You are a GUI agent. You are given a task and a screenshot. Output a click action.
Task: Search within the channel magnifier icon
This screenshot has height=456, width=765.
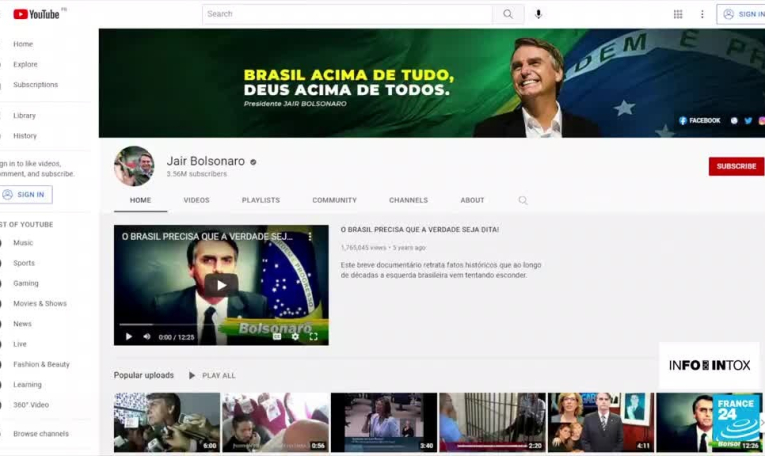tap(523, 200)
